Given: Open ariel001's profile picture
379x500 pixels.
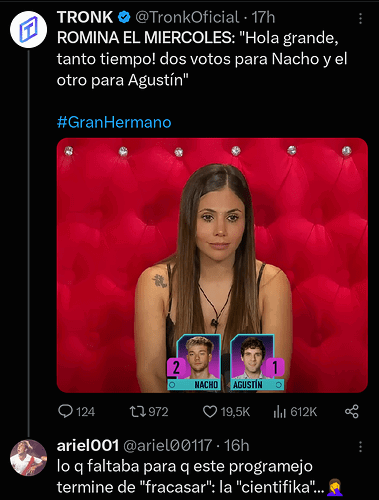Looking at the screenshot, I should click(x=28, y=458).
